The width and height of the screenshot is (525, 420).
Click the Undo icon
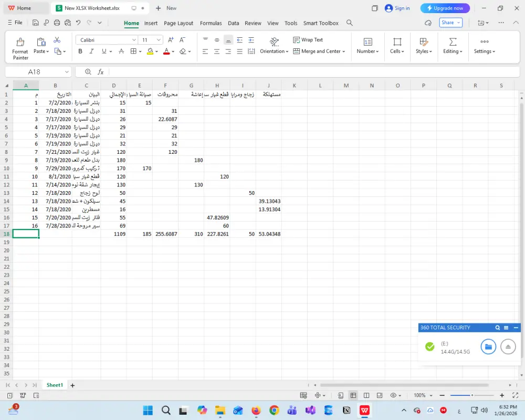click(78, 23)
